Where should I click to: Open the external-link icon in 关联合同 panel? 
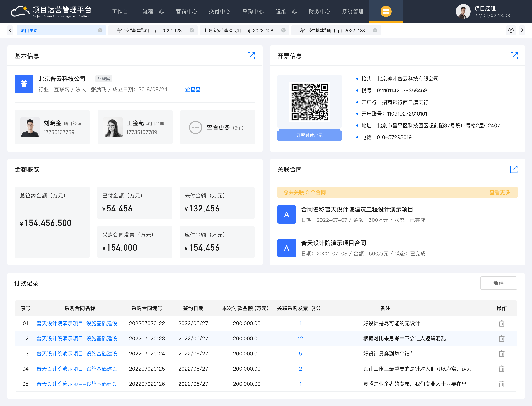click(514, 169)
